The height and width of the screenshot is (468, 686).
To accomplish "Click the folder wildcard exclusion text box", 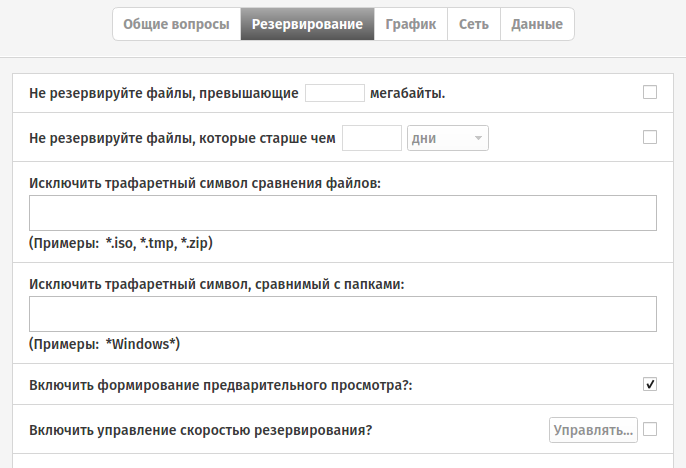I will click(x=343, y=314).
